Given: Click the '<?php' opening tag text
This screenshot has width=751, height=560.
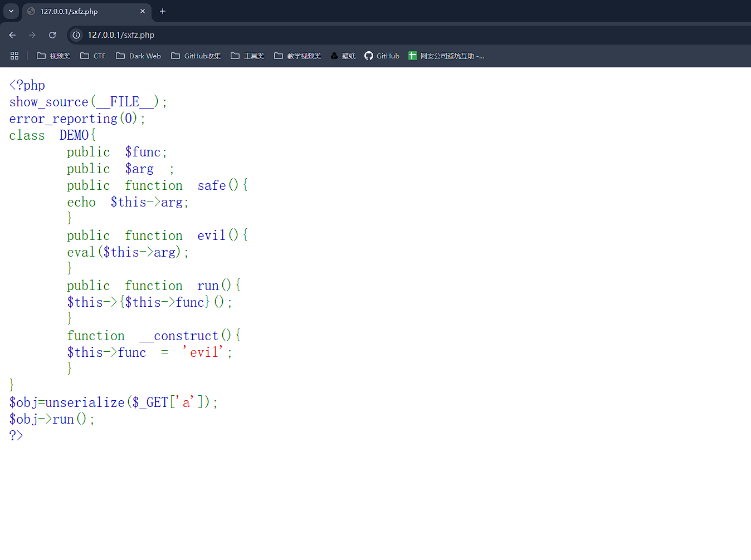Looking at the screenshot, I should pyautogui.click(x=27, y=85).
